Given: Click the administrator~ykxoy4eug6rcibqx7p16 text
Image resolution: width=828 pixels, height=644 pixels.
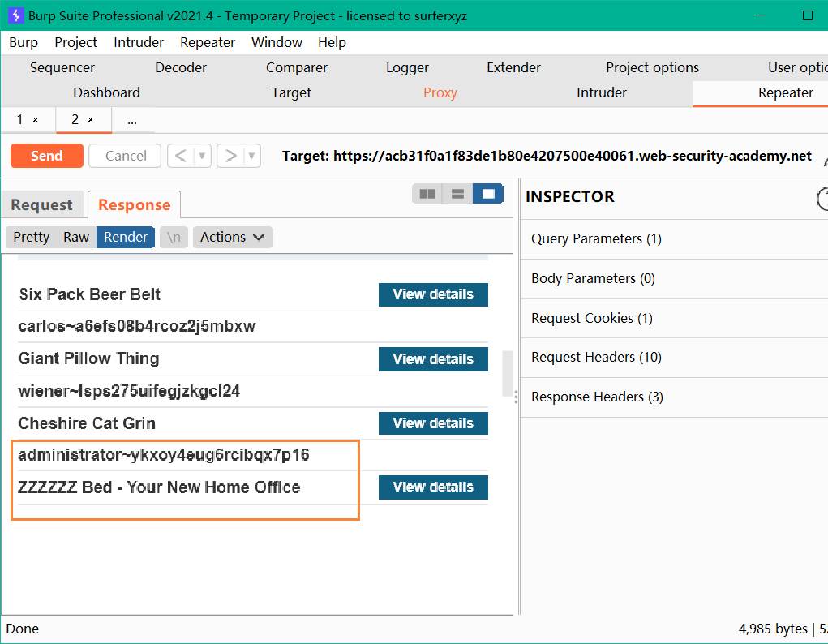Looking at the screenshot, I should click(x=164, y=455).
